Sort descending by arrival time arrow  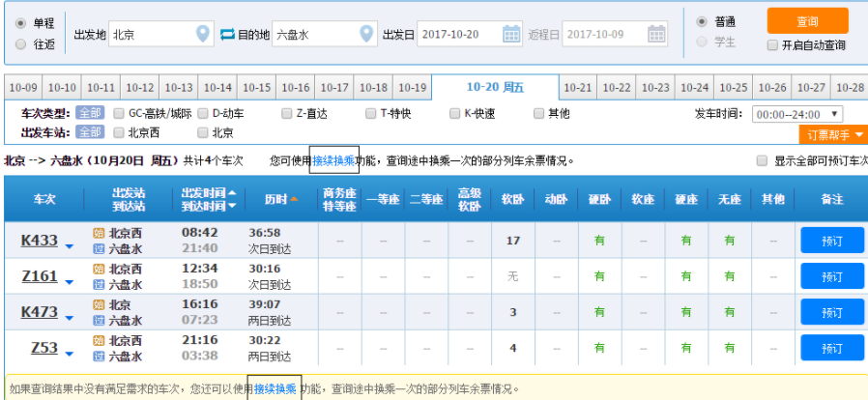(x=232, y=206)
